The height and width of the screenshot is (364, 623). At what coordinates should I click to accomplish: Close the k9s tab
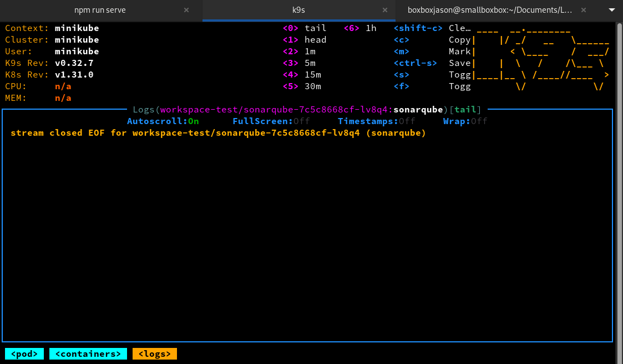(384, 10)
